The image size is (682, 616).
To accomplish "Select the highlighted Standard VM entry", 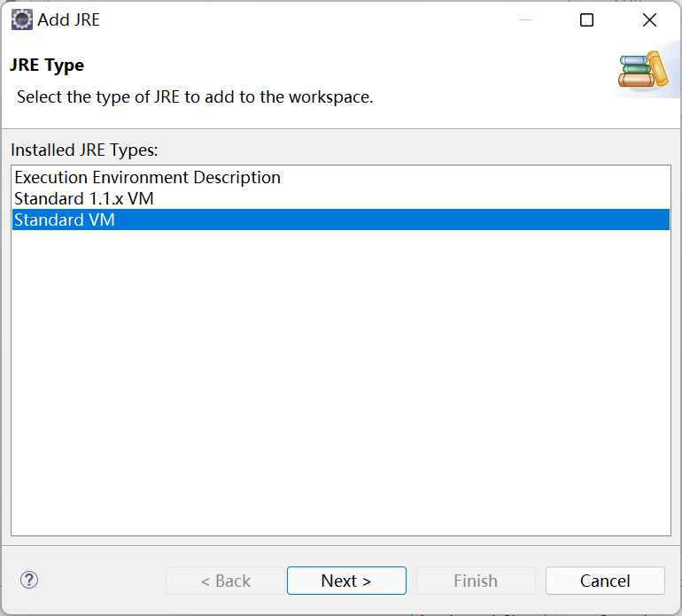I will pyautogui.click(x=65, y=219).
